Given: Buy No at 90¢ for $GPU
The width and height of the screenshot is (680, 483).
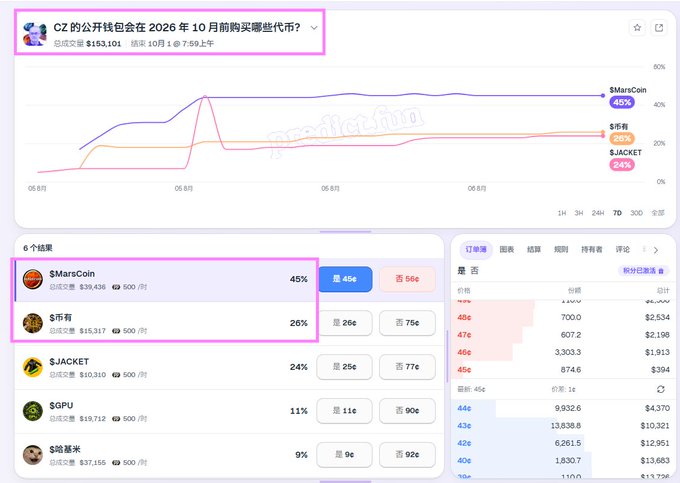Looking at the screenshot, I should pyautogui.click(x=407, y=411).
